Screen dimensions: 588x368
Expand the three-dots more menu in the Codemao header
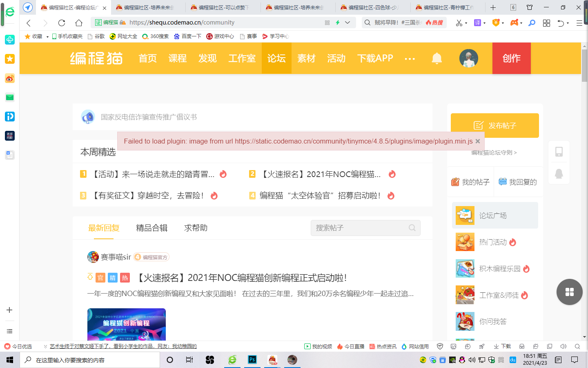410,59
